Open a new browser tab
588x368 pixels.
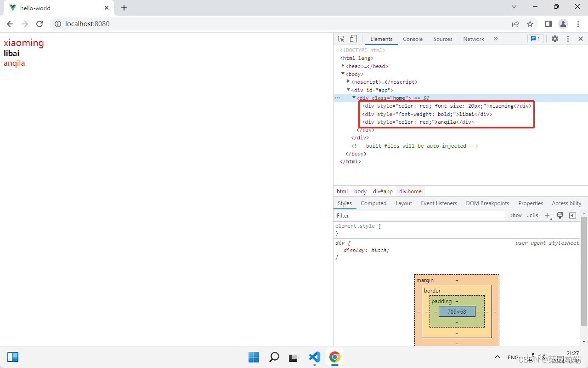point(124,8)
